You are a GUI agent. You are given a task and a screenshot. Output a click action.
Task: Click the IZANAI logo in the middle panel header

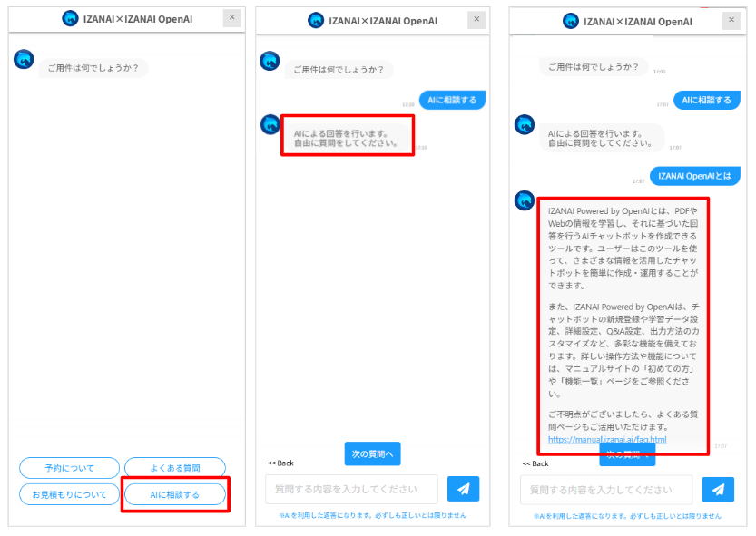(x=316, y=20)
